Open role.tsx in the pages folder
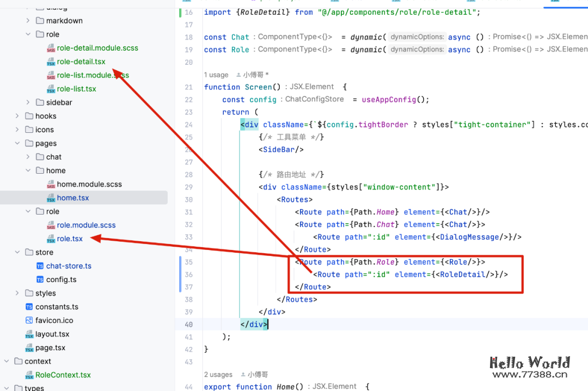Image resolution: width=588 pixels, height=391 pixels. (70, 239)
